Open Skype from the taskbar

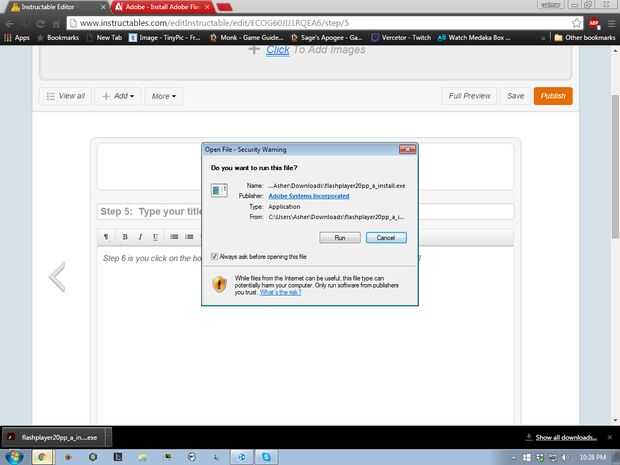coord(266,457)
